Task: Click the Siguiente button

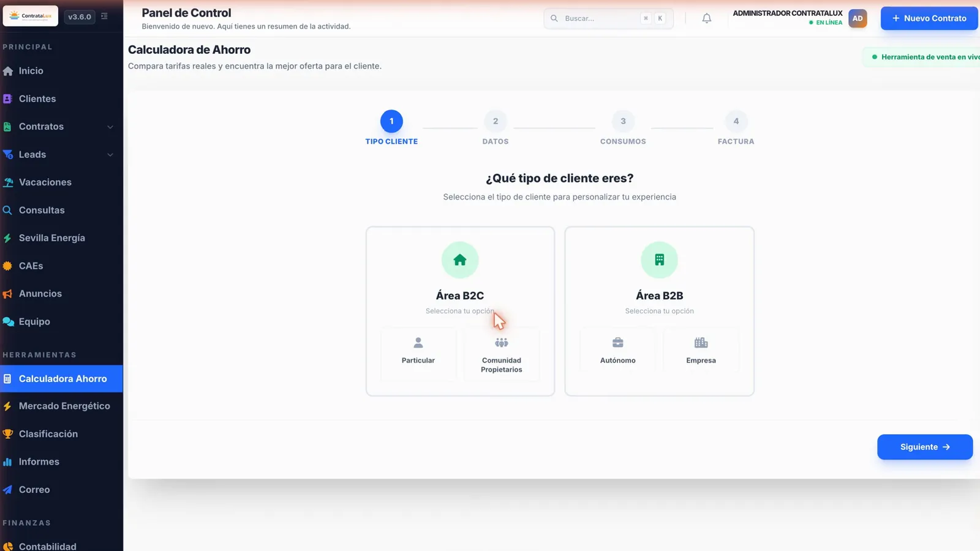Action: click(925, 447)
